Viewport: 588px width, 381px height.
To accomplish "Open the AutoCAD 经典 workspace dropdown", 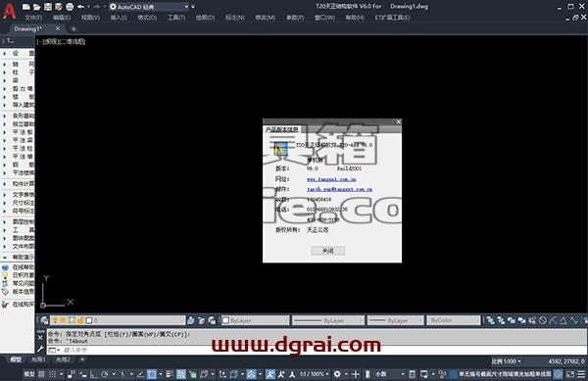I will [149, 7].
